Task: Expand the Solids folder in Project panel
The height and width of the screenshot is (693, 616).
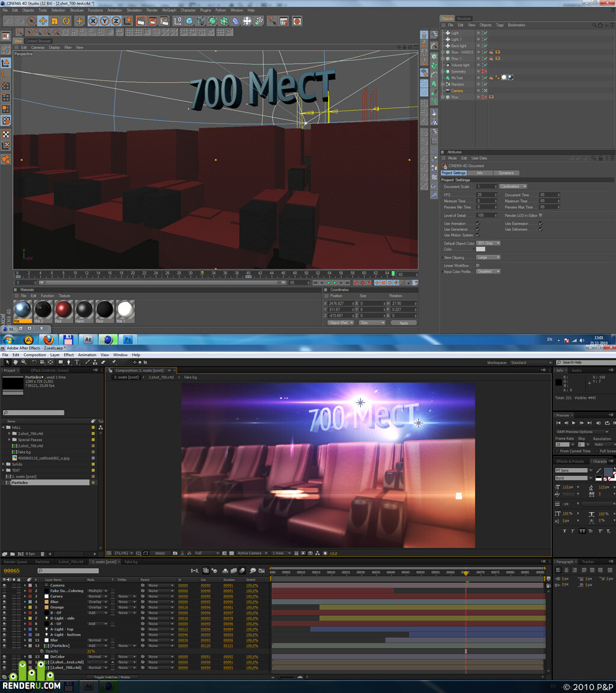Action: (4, 464)
